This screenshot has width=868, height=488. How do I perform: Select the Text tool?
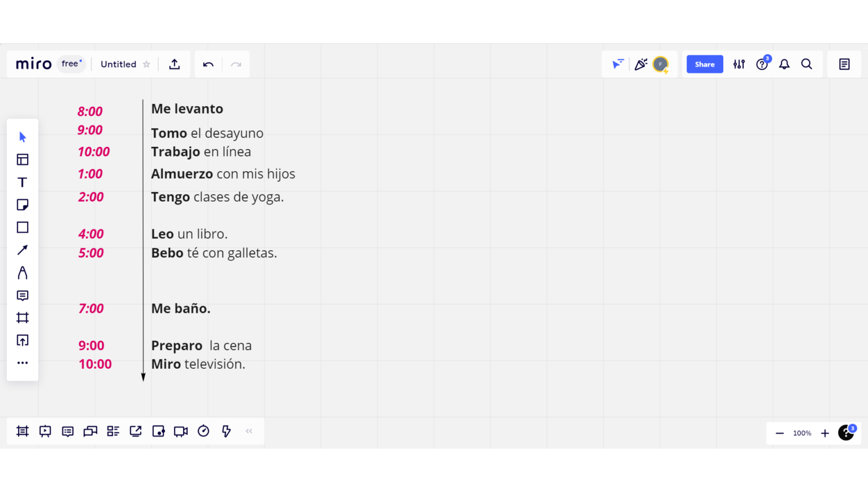(23, 182)
